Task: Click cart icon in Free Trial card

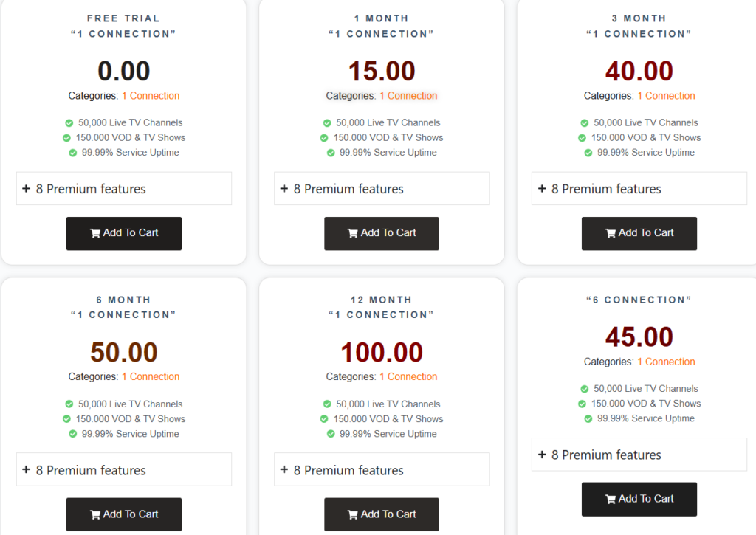Action: (x=95, y=233)
